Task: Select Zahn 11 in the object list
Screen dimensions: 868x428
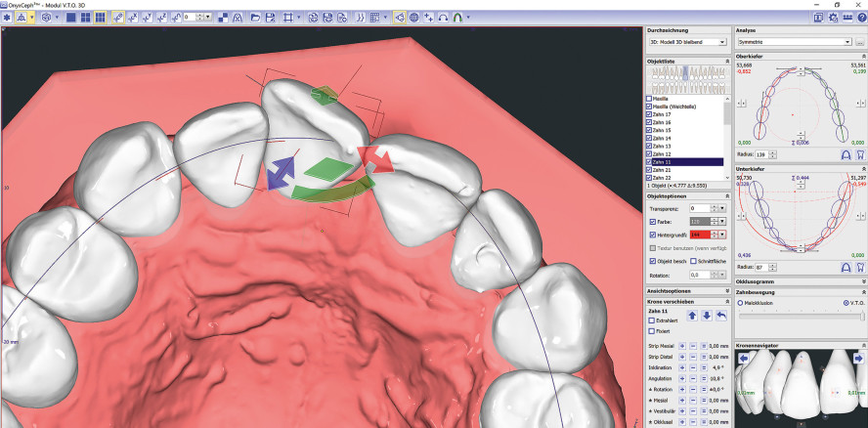Action: [x=685, y=161]
